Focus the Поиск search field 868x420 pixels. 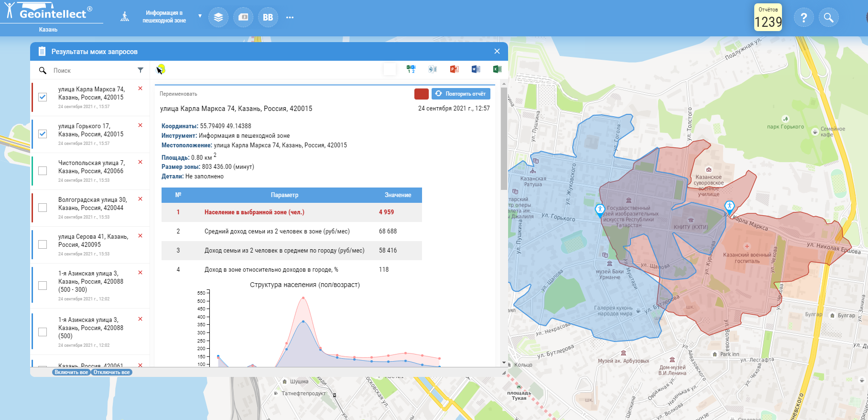(x=93, y=70)
